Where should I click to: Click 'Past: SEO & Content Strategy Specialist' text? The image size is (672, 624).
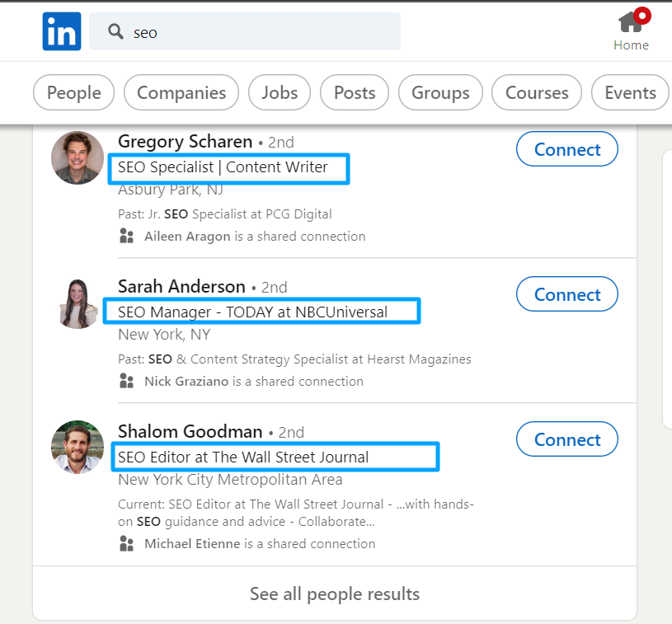(x=294, y=359)
